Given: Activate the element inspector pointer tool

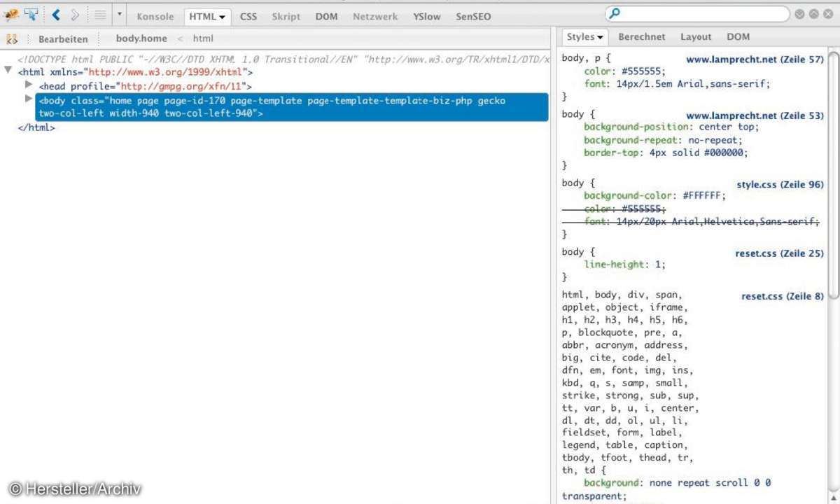Looking at the screenshot, I should pos(31,15).
